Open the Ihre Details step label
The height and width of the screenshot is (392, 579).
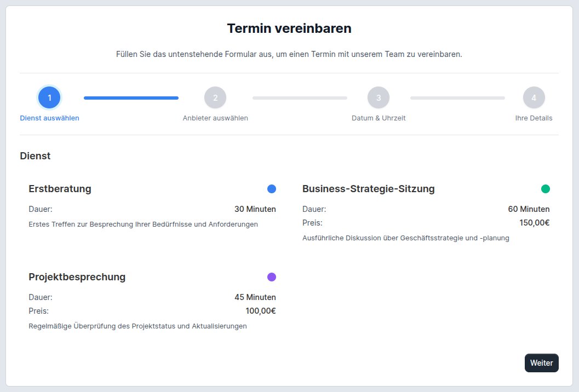point(534,118)
